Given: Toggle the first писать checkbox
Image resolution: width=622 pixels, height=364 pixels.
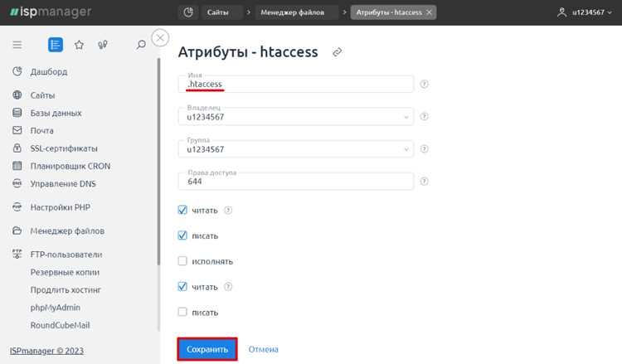Looking at the screenshot, I should pos(182,235).
